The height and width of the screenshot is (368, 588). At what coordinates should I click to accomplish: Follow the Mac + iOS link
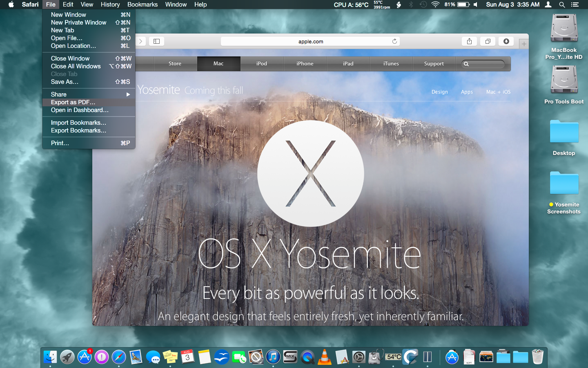pyautogui.click(x=498, y=92)
